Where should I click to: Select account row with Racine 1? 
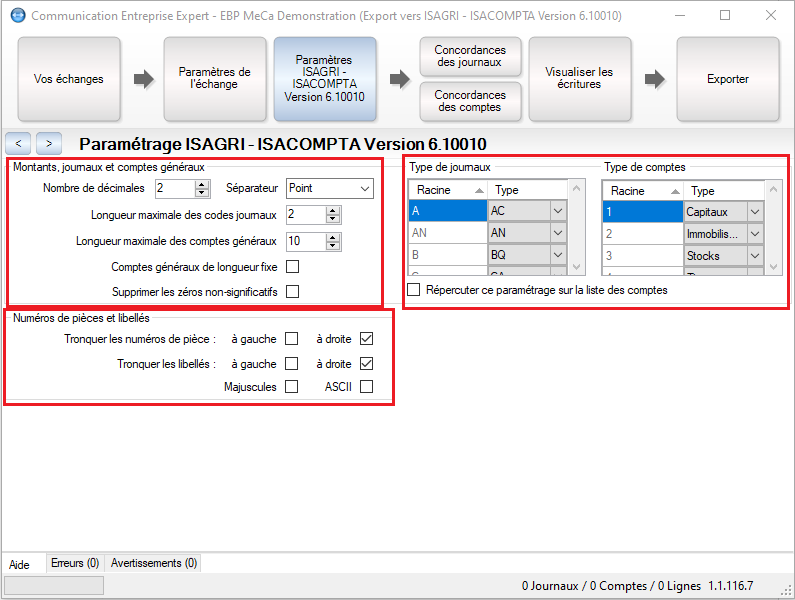pos(643,211)
